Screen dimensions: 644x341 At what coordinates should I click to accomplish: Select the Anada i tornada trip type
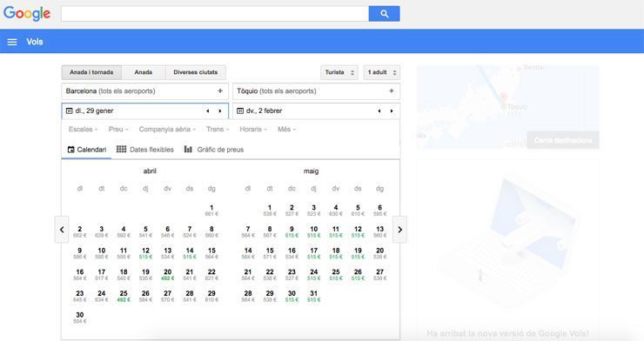(x=91, y=72)
